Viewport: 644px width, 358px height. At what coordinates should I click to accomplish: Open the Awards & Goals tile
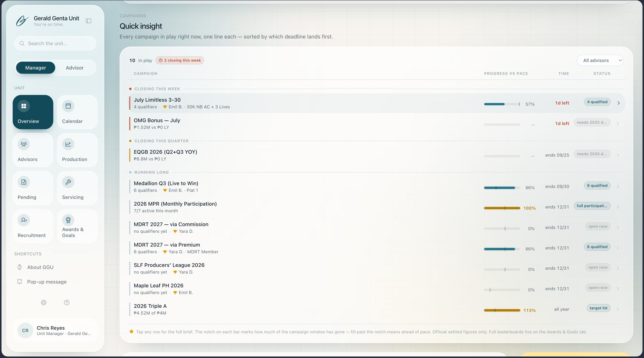pyautogui.click(x=77, y=226)
